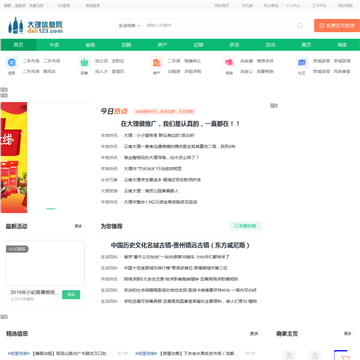Open the 生活信息 search category dropdown
The image size is (360, 360).
point(129,25)
